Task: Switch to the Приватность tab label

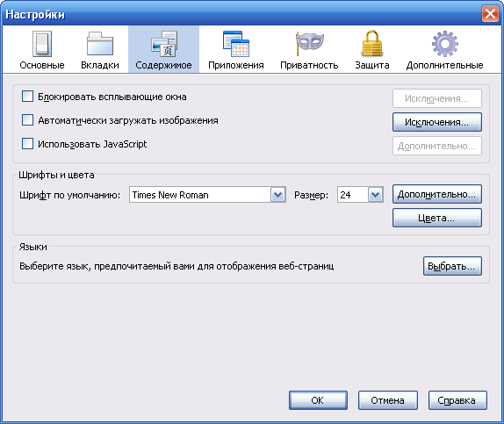Action: click(x=309, y=65)
